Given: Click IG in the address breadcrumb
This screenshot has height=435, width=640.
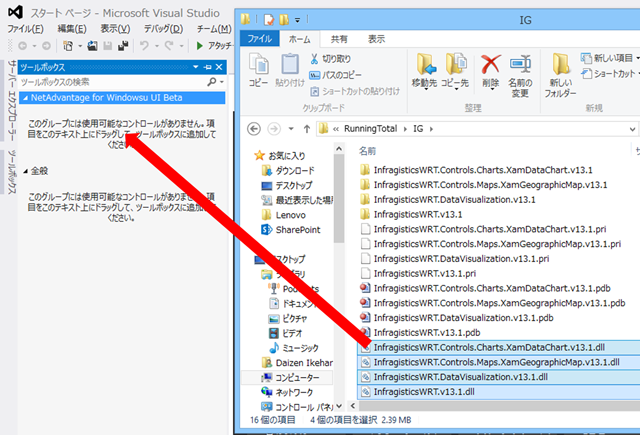Looking at the screenshot, I should click(x=418, y=129).
